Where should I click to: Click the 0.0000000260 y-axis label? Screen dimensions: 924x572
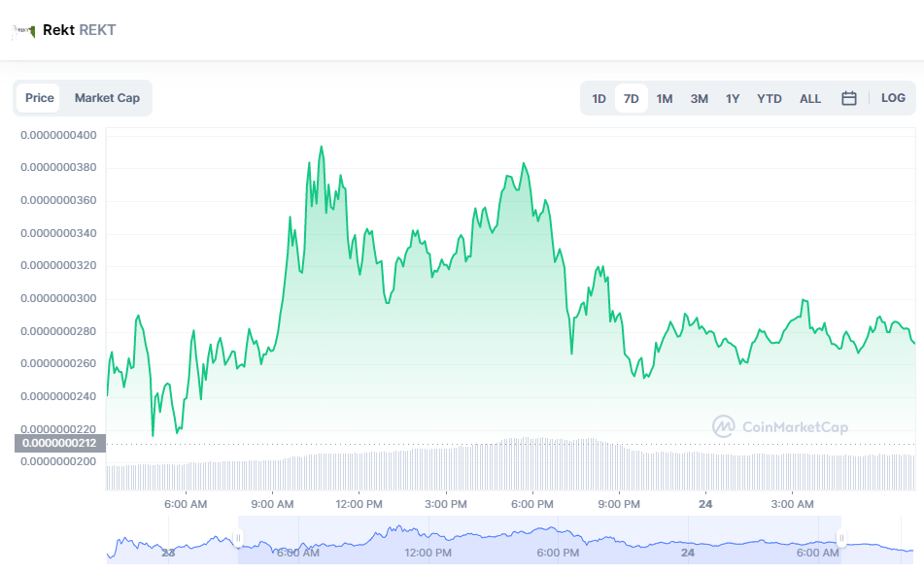pos(58,363)
